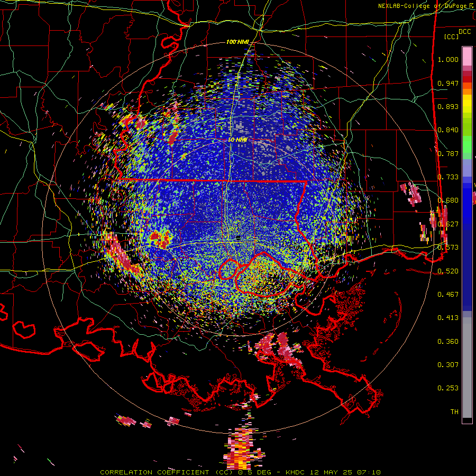Click the TH label on color scale

[x=454, y=411]
